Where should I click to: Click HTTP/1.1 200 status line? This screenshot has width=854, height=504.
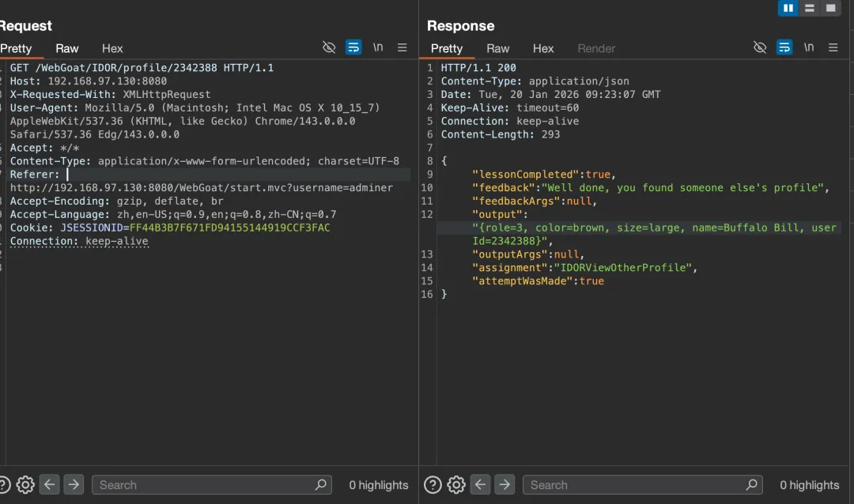pos(478,68)
